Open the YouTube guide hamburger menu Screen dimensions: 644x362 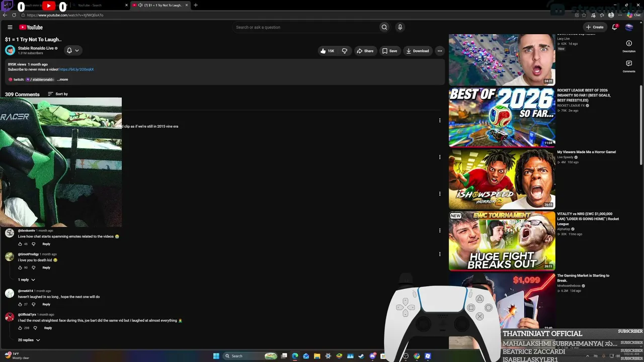pos(10,27)
